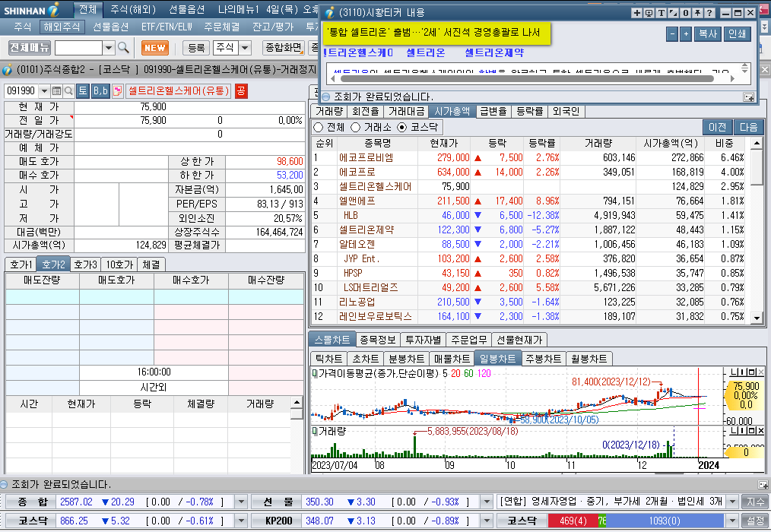This screenshot has width=771, height=532.
Task: Click main status bar screen-add icon
Action: coord(763,485)
